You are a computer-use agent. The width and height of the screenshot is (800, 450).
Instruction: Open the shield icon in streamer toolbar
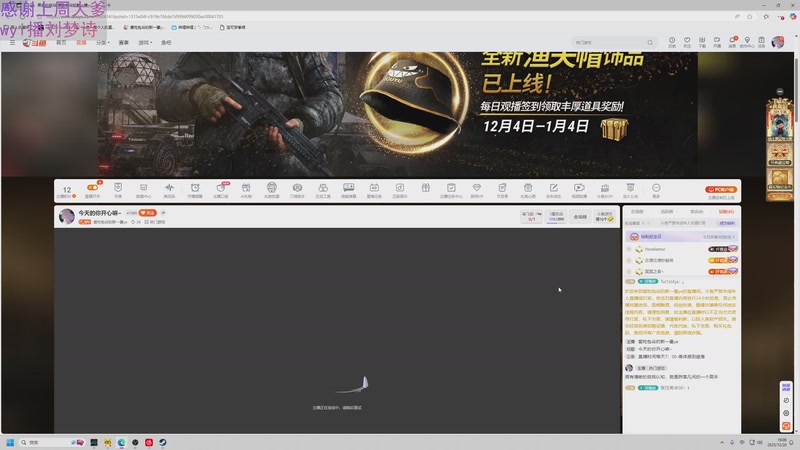point(118,188)
